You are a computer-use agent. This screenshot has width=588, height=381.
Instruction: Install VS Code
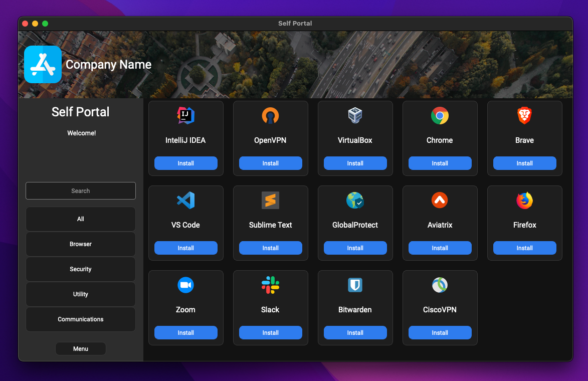(185, 248)
